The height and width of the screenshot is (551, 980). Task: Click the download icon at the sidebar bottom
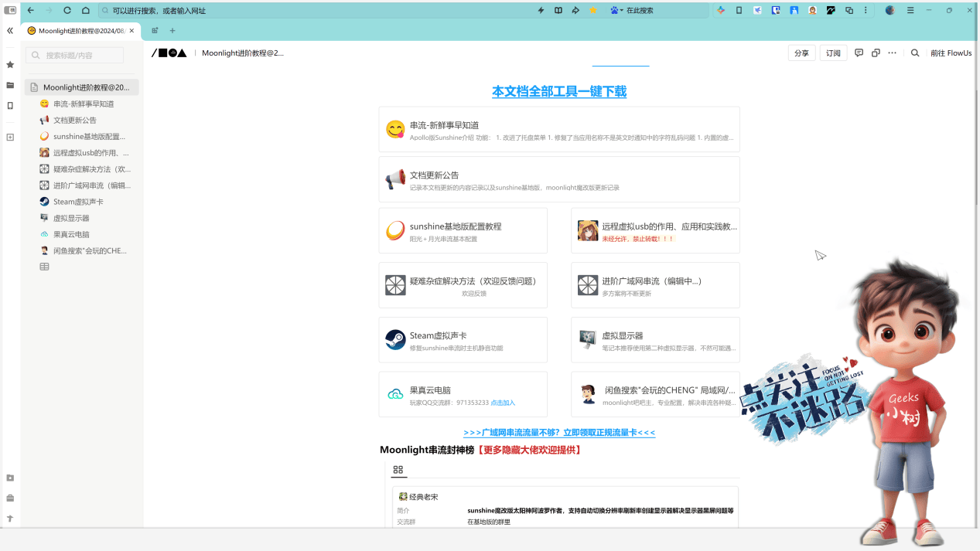10,478
